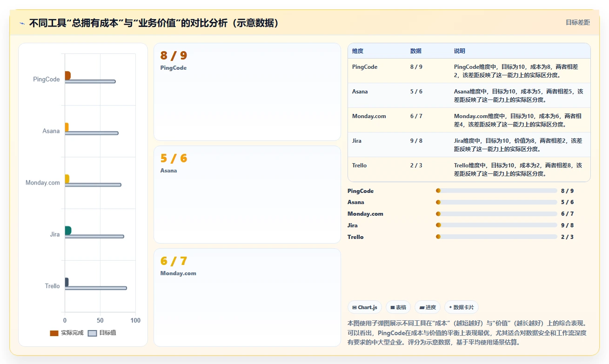Click Monday.com's yellow actual bar in chart
Image resolution: width=609 pixels, height=364 pixels.
(x=67, y=179)
